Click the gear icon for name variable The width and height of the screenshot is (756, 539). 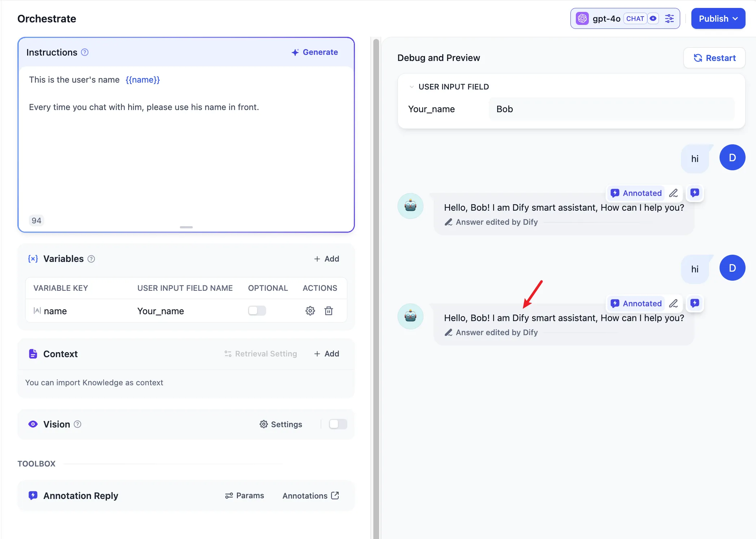coord(310,311)
